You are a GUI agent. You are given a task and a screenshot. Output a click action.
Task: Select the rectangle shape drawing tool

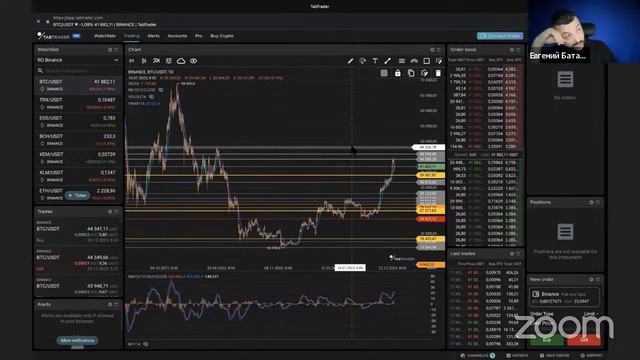point(427,61)
